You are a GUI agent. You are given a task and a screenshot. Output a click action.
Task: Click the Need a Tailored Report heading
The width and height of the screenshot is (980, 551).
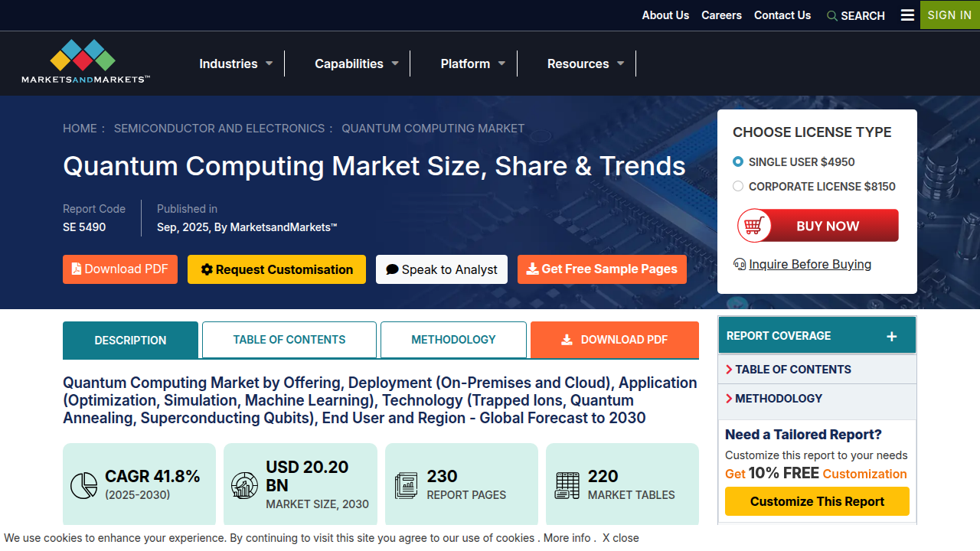pyautogui.click(x=804, y=435)
